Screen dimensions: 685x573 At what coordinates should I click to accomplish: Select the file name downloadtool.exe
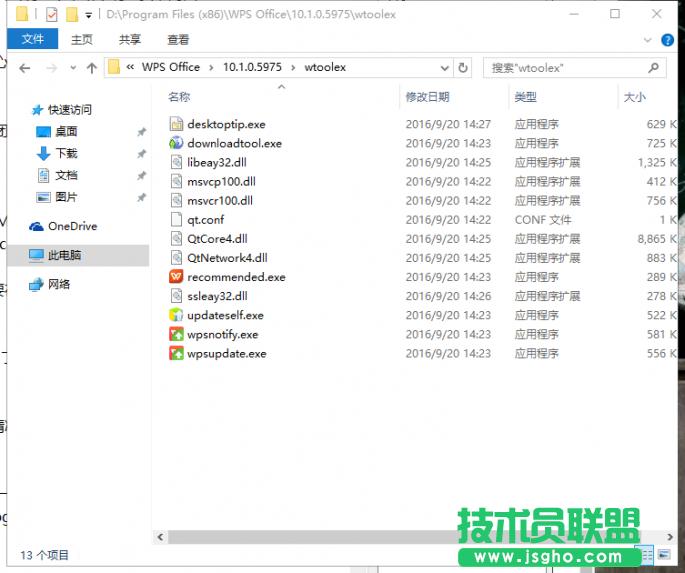tap(235, 143)
